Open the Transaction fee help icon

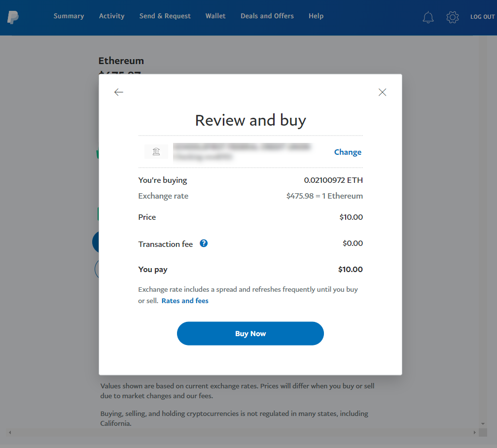(x=204, y=243)
